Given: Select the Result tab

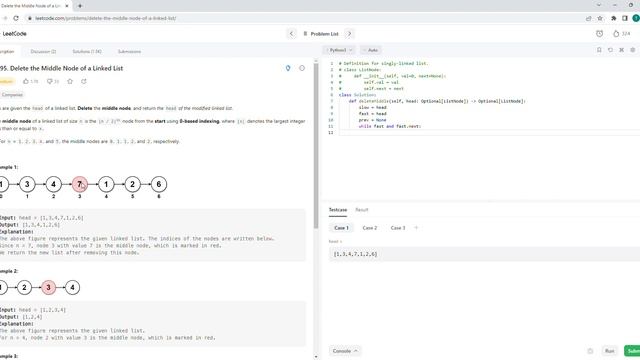Looking at the screenshot, I should tap(362, 210).
